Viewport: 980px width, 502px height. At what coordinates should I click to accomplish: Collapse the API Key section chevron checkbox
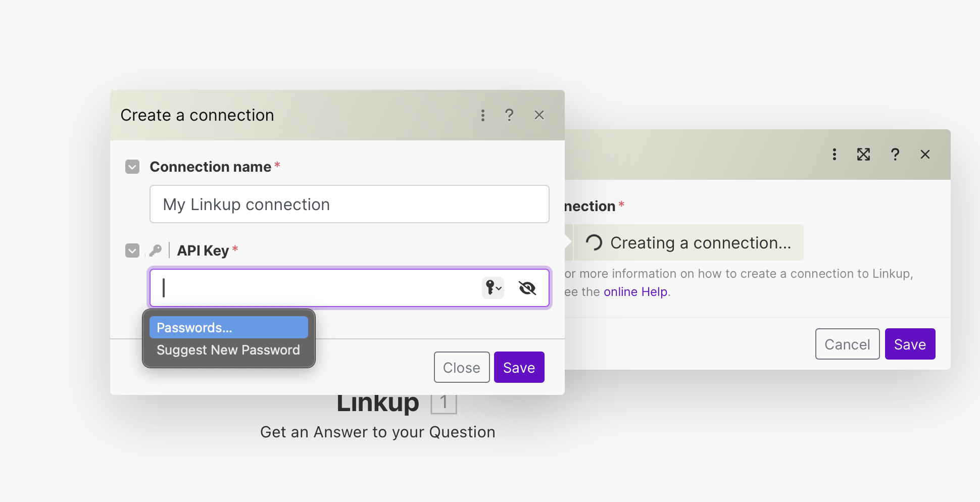click(x=132, y=250)
